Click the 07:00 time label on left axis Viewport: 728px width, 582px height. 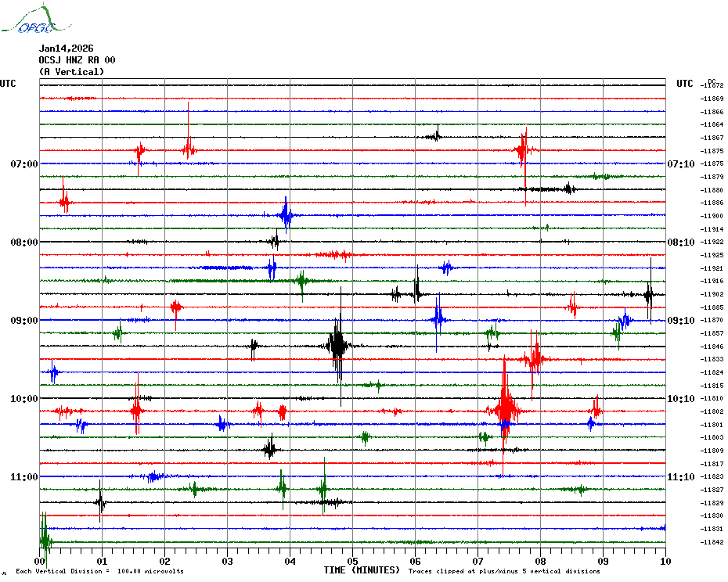coord(24,164)
